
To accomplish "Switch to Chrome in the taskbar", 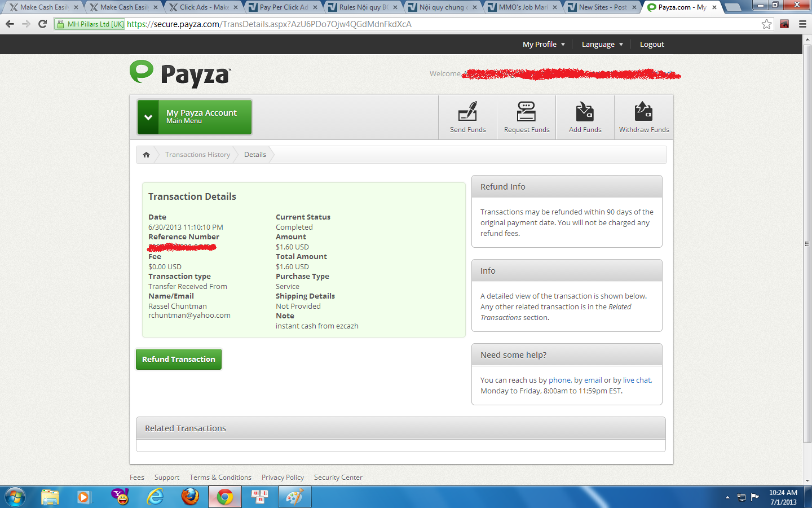I will [225, 497].
